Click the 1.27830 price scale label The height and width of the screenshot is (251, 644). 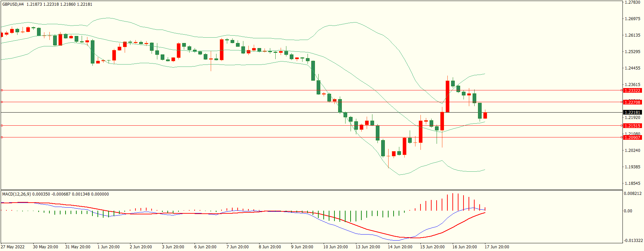[632, 2]
